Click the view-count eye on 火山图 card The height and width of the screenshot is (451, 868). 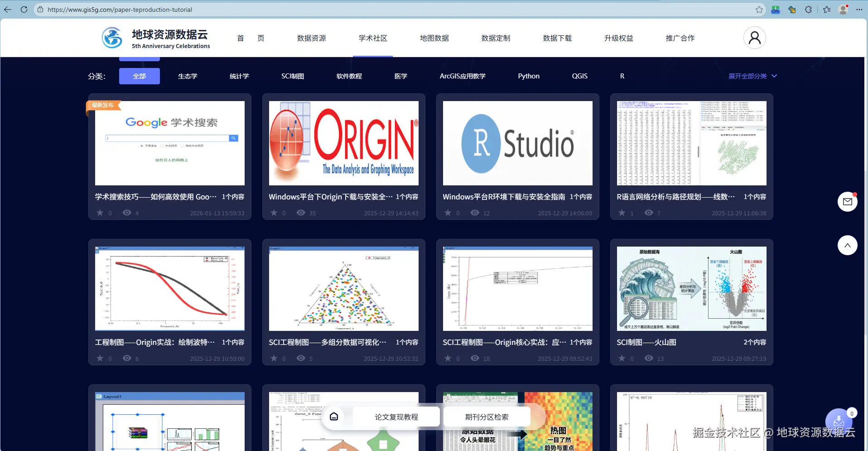[649, 358]
